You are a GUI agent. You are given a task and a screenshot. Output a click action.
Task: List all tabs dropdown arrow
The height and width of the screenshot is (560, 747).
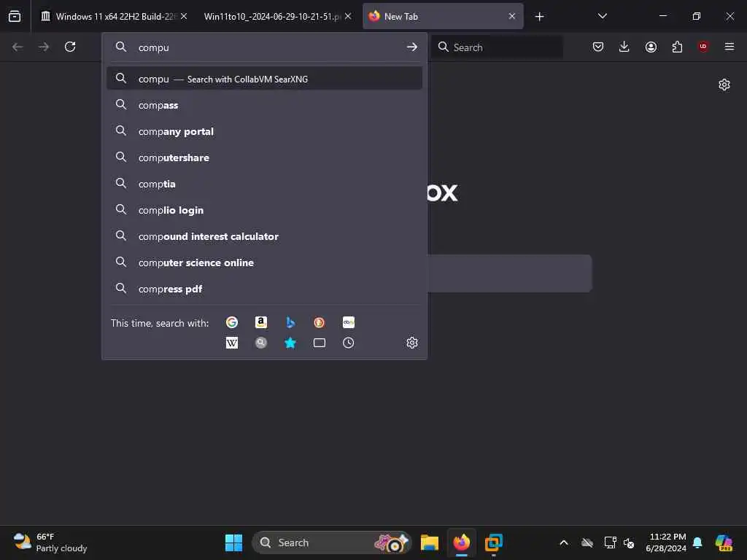click(x=602, y=16)
